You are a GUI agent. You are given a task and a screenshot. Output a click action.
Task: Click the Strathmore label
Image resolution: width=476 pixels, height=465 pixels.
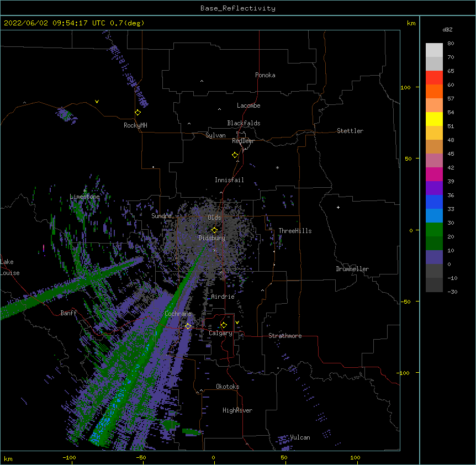click(285, 336)
